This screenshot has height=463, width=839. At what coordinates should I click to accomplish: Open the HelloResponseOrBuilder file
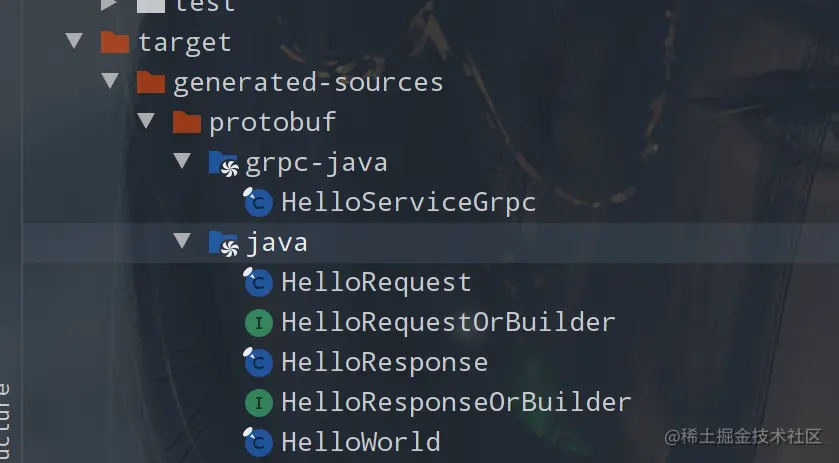pyautogui.click(x=456, y=403)
